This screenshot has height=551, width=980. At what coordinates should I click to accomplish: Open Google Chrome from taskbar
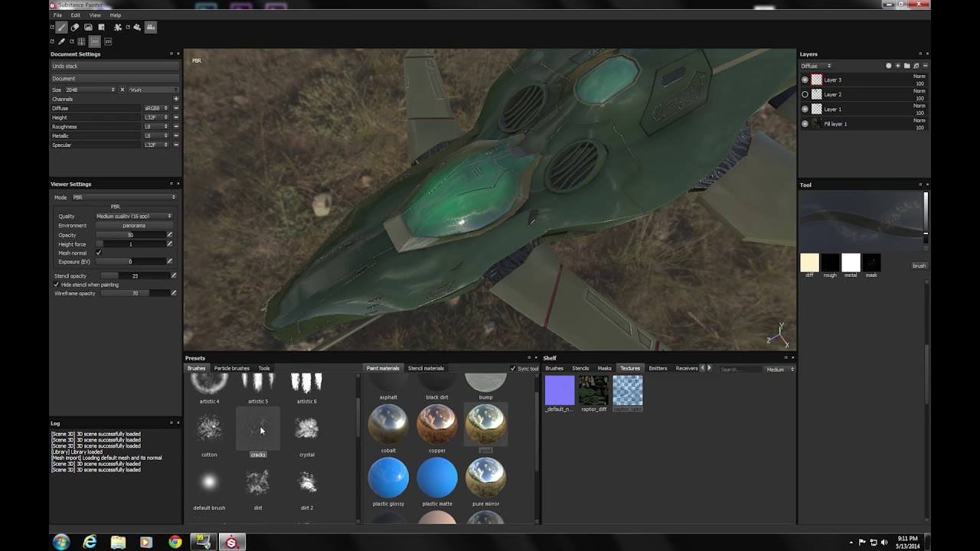coord(175,543)
